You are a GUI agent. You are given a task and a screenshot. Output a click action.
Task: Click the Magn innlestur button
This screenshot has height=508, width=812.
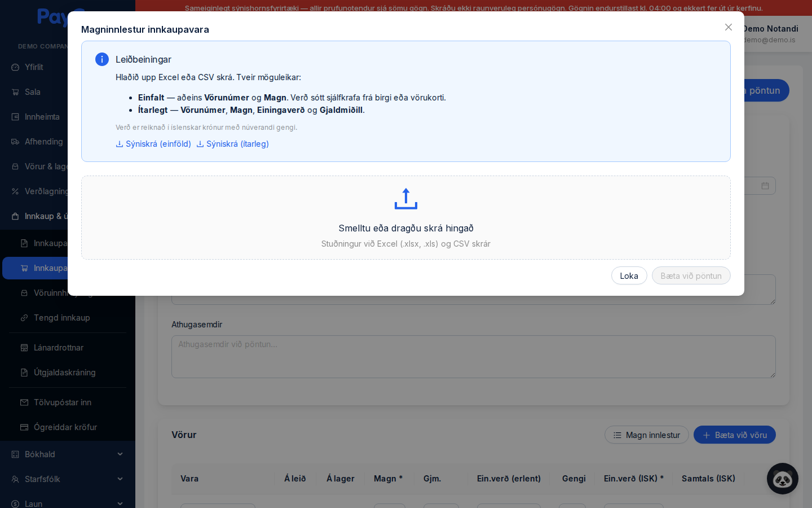click(647, 435)
